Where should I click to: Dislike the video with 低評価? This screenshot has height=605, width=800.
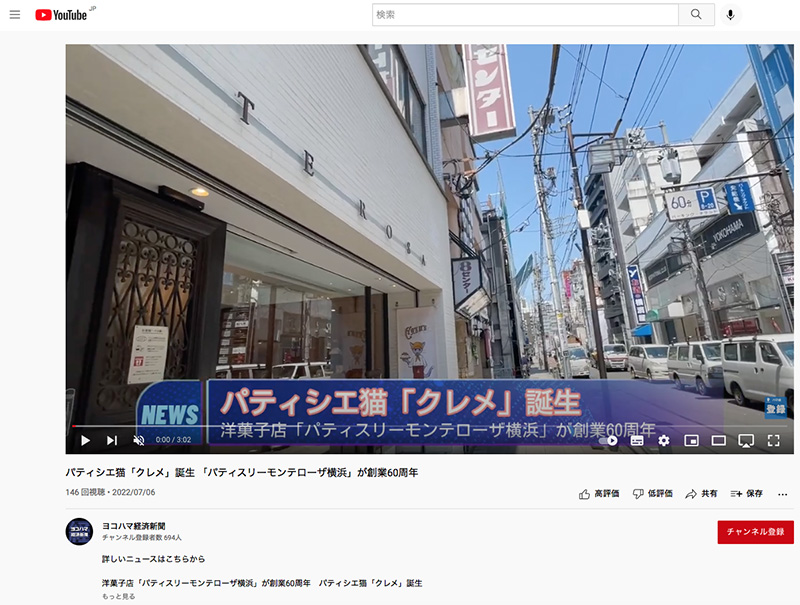point(652,494)
